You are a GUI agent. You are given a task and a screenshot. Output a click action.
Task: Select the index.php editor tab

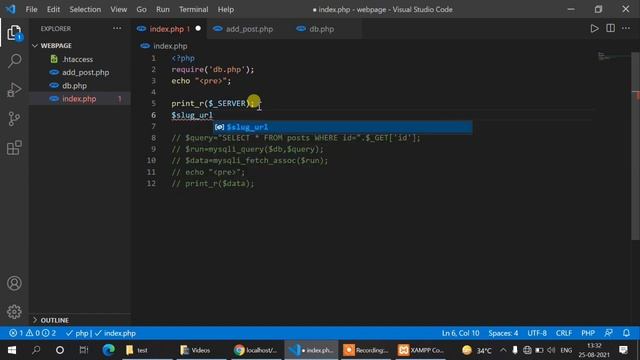pyautogui.click(x=168, y=29)
